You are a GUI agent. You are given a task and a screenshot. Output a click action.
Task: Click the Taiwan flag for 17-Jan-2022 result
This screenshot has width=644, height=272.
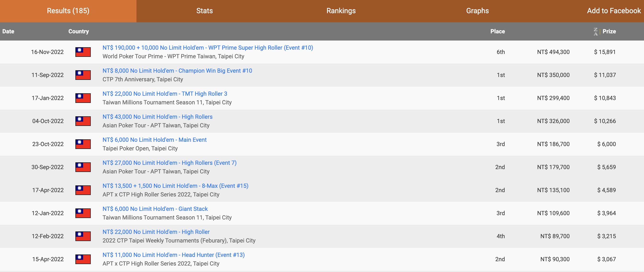click(83, 98)
